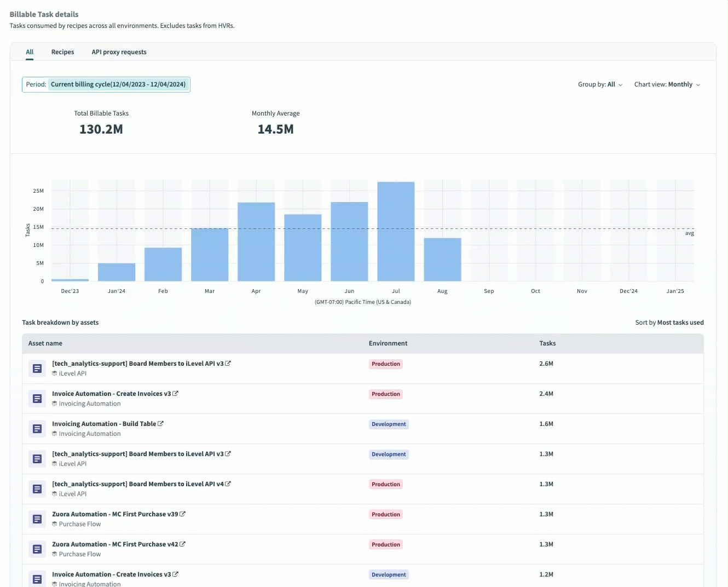728x587 pixels.
Task: Open the Chart view Monthly dropdown
Action: pyautogui.click(x=667, y=84)
